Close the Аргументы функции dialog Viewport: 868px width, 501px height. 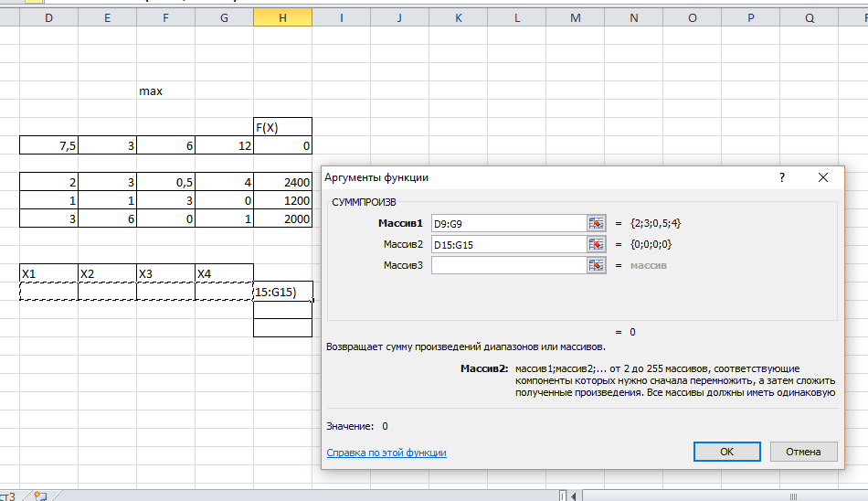pyautogui.click(x=823, y=177)
